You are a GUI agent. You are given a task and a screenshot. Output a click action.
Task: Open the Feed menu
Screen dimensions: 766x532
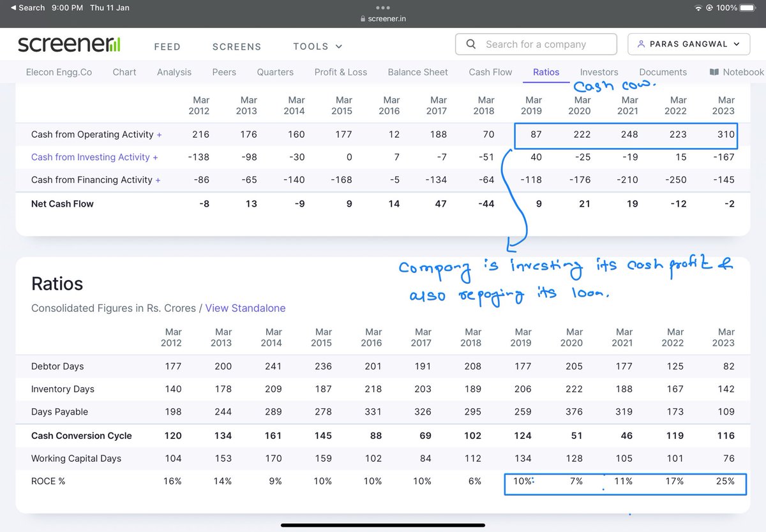pyautogui.click(x=167, y=47)
